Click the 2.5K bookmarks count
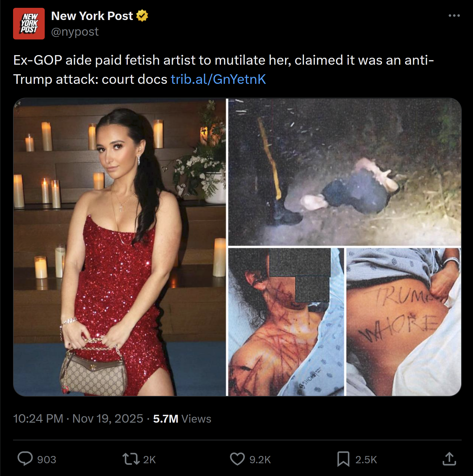Image resolution: width=473 pixels, height=476 pixels. (366, 459)
